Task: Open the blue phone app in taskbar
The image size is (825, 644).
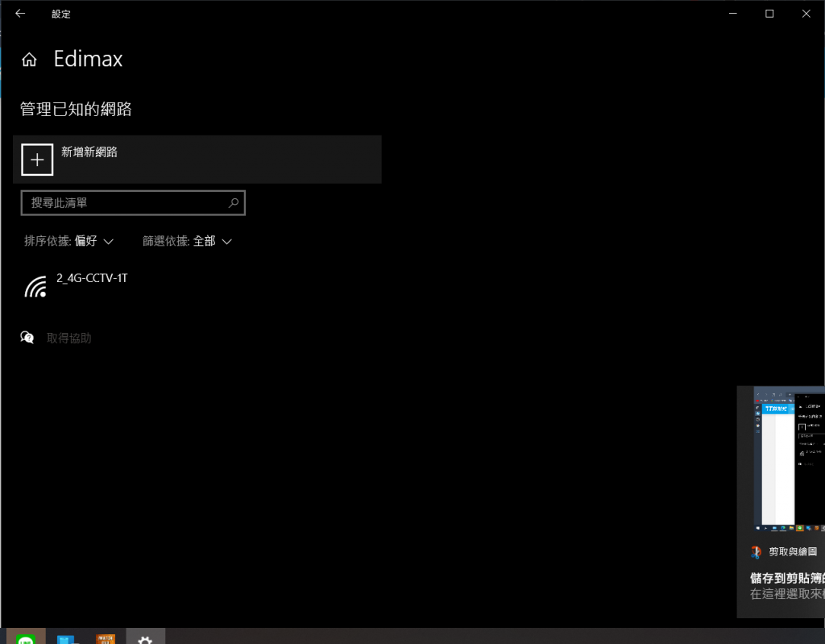Action: pyautogui.click(x=67, y=639)
